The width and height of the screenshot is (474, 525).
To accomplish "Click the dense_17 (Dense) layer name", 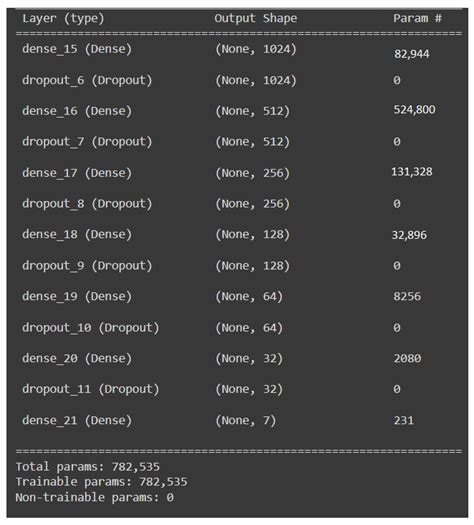I will tap(77, 173).
